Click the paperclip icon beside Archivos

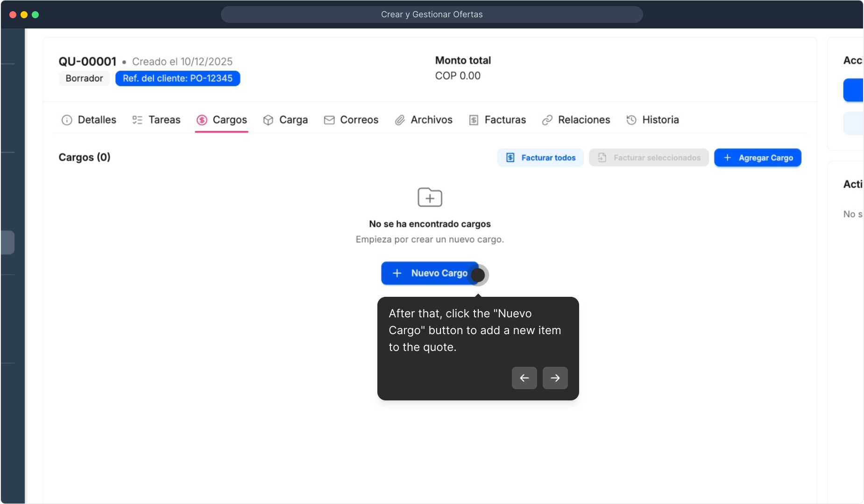tap(400, 120)
